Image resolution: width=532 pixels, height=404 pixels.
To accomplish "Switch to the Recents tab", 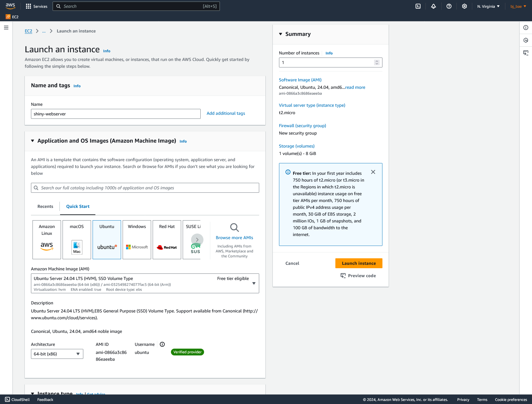I will 45,206.
